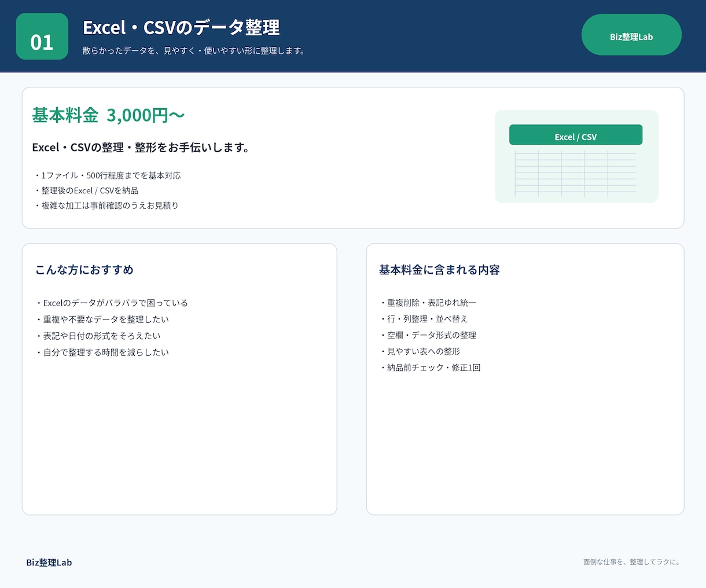Click the line 自分で整理する時間を減らしたい

[x=102, y=352]
